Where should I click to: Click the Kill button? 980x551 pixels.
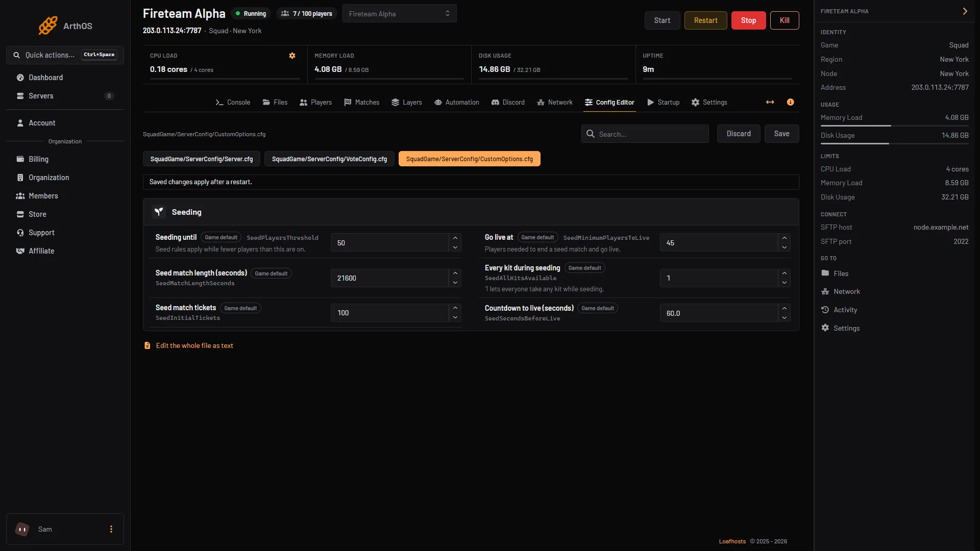[785, 20]
